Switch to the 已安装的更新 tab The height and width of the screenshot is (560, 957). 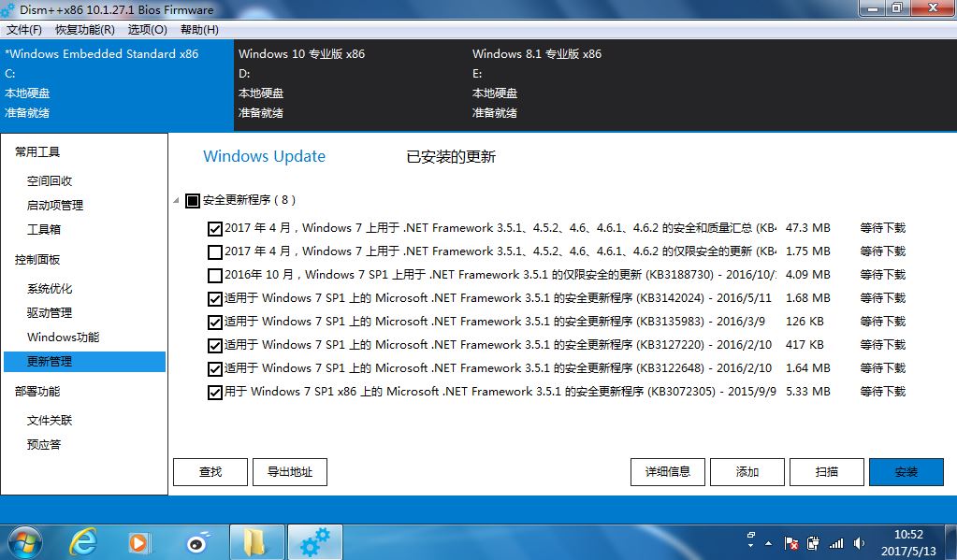(451, 157)
